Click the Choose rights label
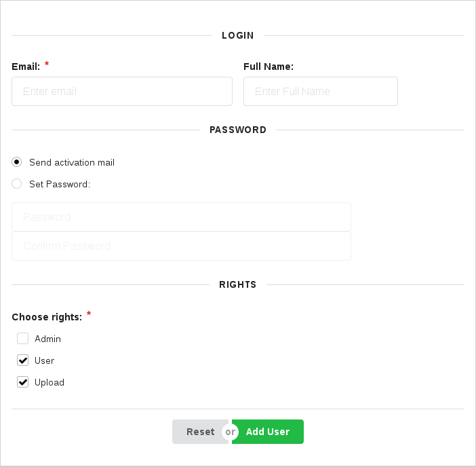Screen dimensions: 476x467 click(x=47, y=317)
